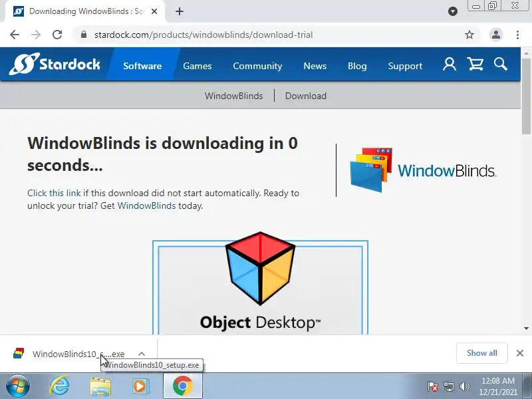Screen dimensions: 532x399
Task: Open the Blog menu item
Action: [357, 65]
